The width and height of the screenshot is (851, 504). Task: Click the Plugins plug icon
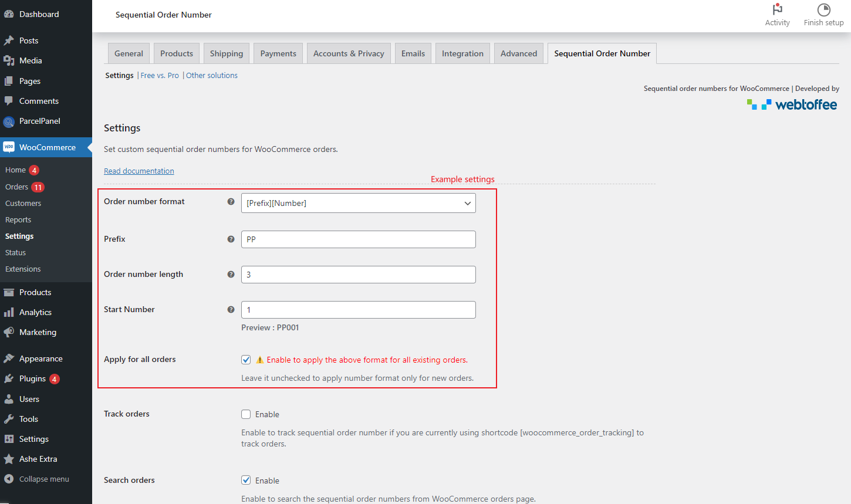pos(9,378)
